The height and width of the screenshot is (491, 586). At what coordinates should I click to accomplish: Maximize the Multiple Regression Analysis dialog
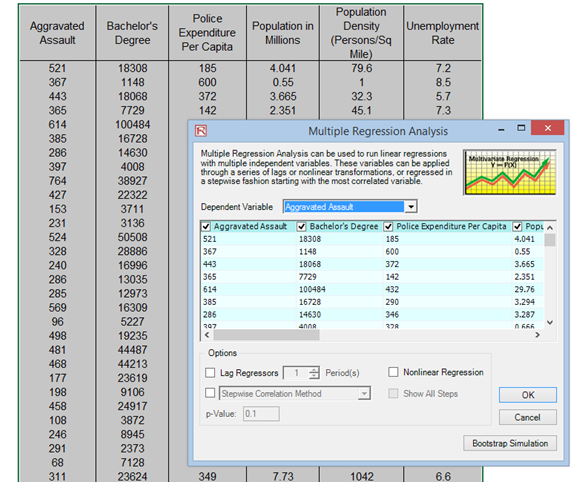(x=521, y=128)
